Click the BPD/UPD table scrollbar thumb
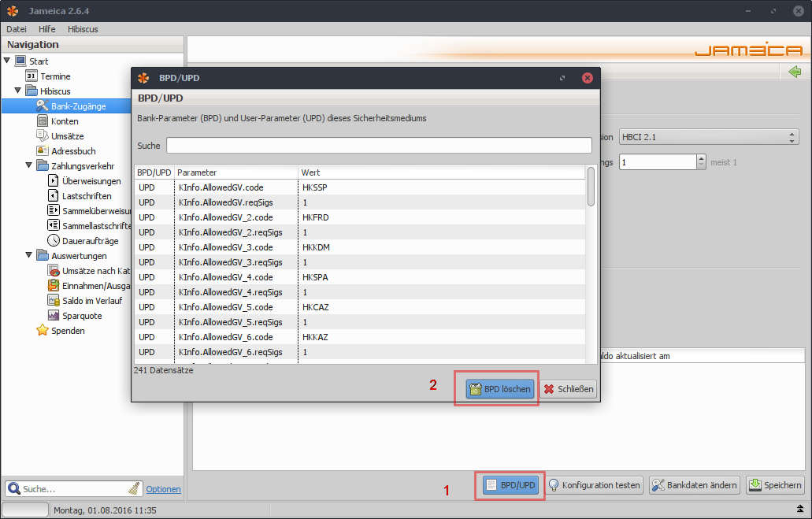Image resolution: width=812 pixels, height=519 pixels. pos(591,187)
